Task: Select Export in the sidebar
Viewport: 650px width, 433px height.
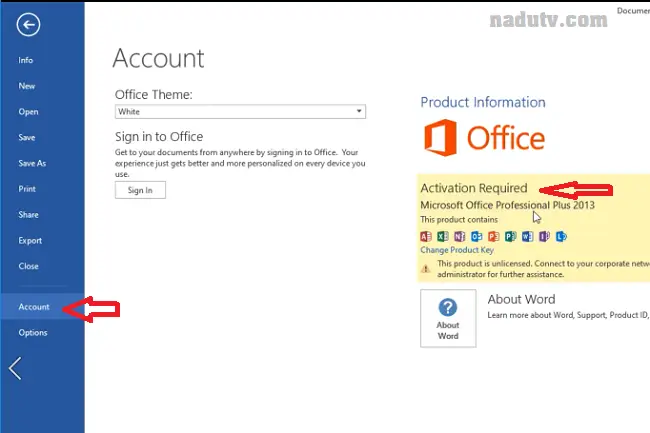Action: point(30,240)
